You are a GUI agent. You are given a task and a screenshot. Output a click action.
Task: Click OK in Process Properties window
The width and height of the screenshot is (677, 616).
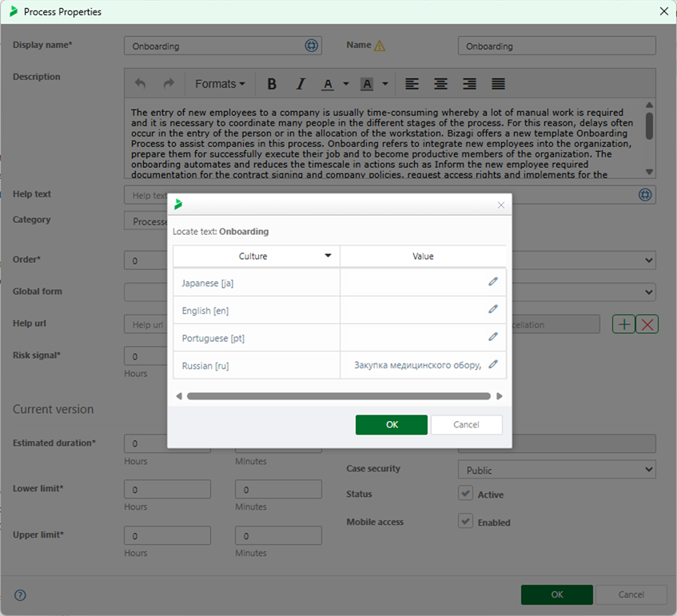click(x=557, y=595)
